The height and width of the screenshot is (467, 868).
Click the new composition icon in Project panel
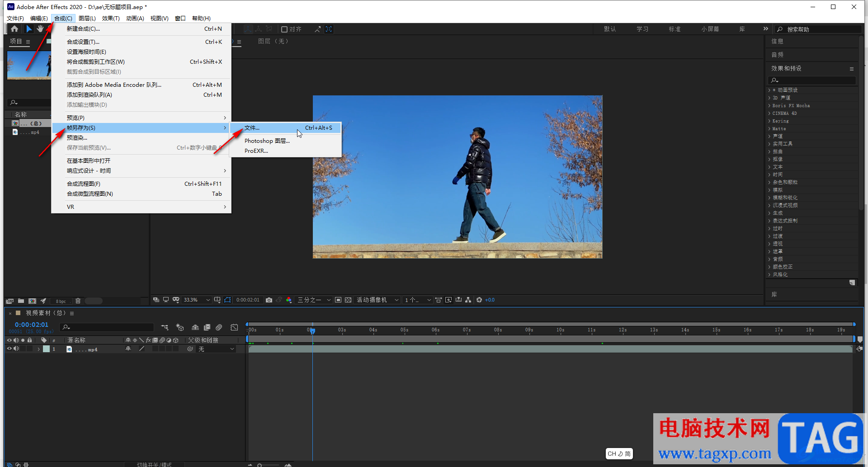32,301
